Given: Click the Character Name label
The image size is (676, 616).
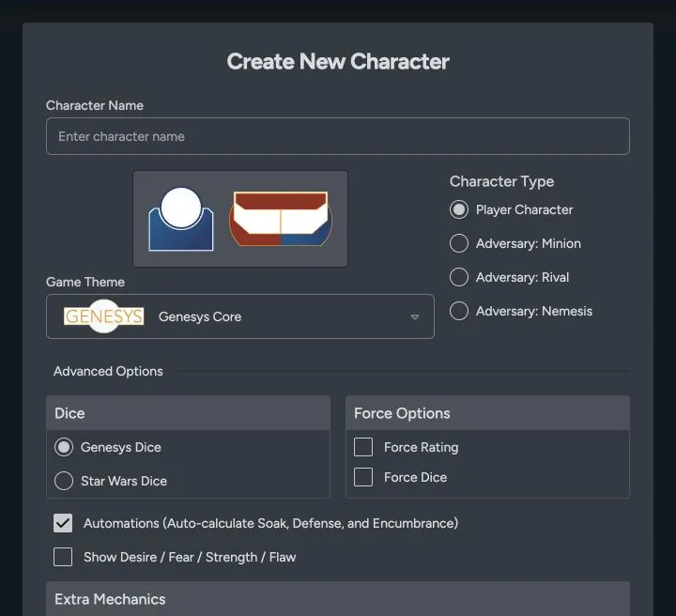Looking at the screenshot, I should (x=95, y=105).
